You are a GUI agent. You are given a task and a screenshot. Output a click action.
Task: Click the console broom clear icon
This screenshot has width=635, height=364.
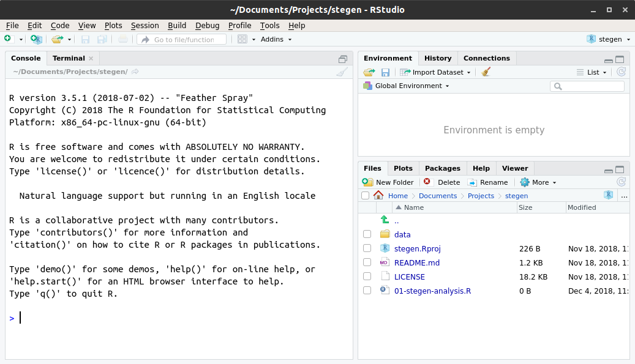342,72
